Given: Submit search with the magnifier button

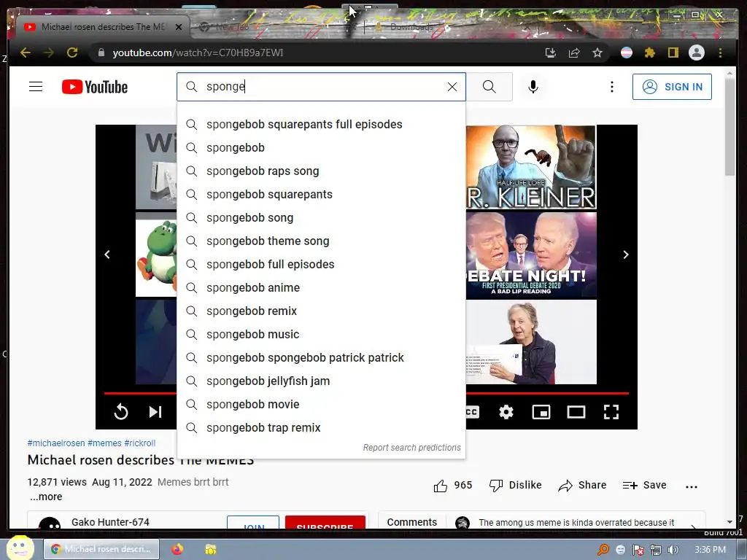Looking at the screenshot, I should (x=489, y=87).
